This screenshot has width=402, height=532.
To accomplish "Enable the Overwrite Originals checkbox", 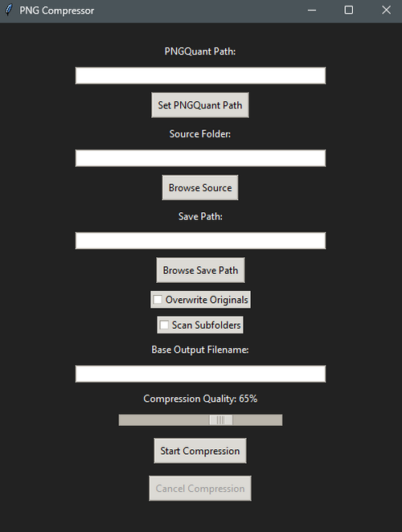I will (x=158, y=300).
